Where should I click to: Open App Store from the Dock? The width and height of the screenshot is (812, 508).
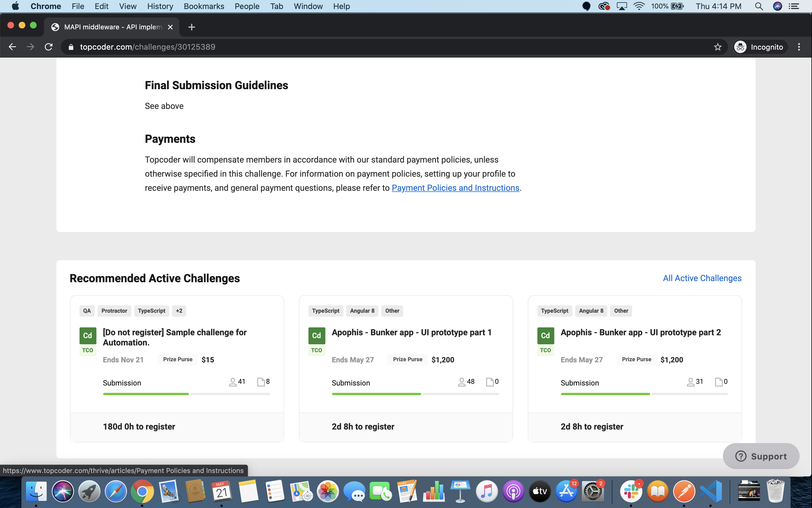pyautogui.click(x=566, y=492)
